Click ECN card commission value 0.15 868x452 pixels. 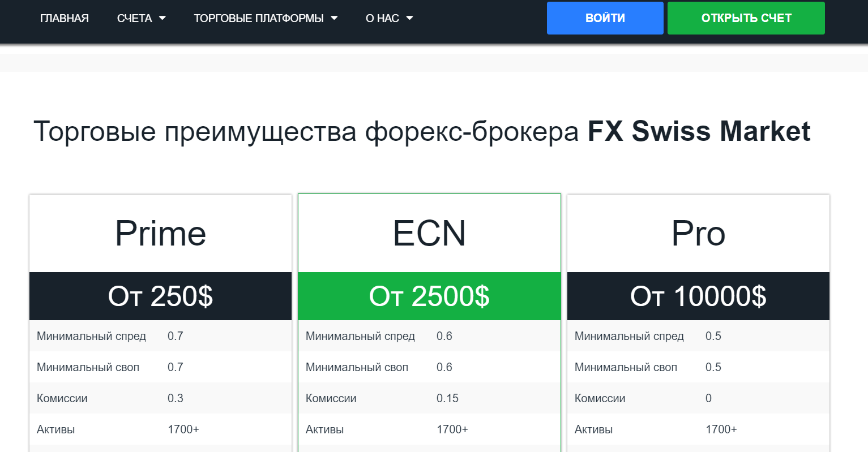447,398
